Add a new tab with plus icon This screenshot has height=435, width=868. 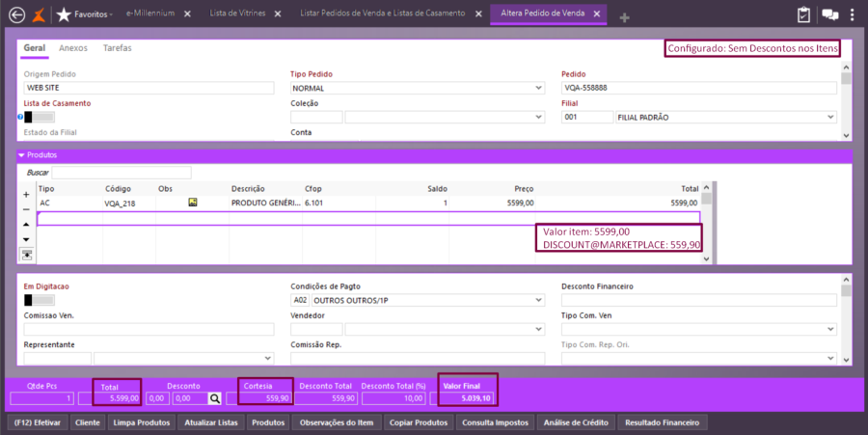(x=624, y=17)
